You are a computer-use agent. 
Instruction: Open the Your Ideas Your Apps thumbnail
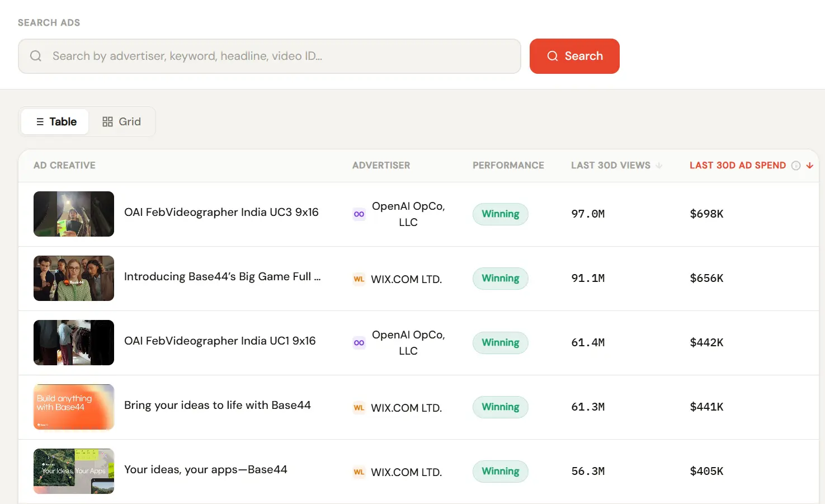click(x=74, y=471)
